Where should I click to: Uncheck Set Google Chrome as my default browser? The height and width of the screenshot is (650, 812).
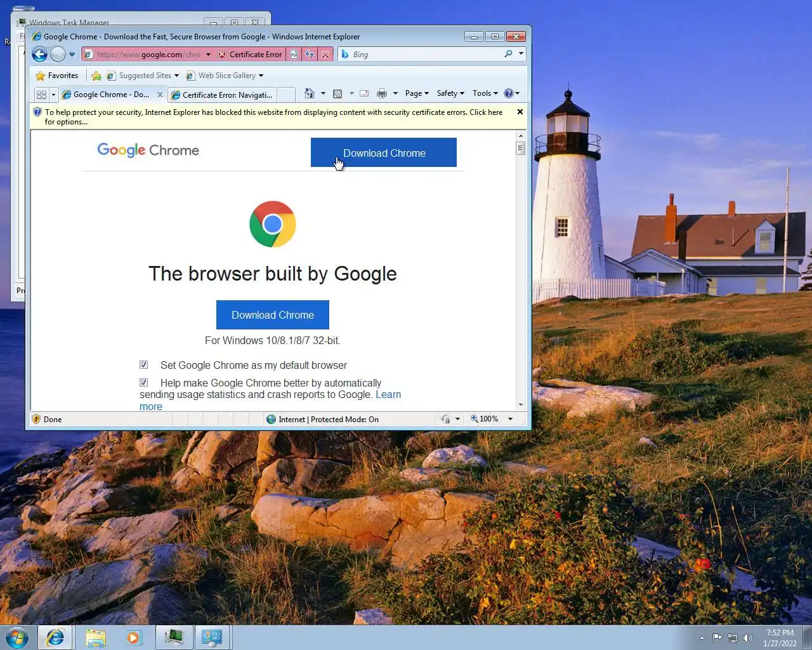pyautogui.click(x=144, y=365)
